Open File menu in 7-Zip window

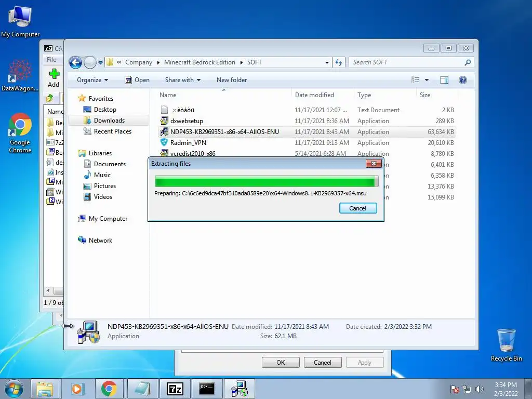click(x=51, y=60)
